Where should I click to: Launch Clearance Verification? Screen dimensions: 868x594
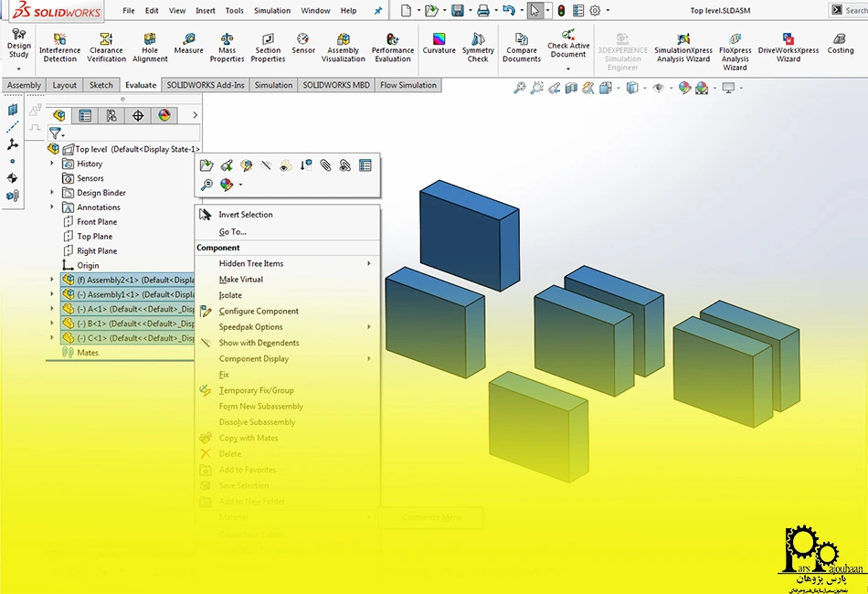point(106,47)
